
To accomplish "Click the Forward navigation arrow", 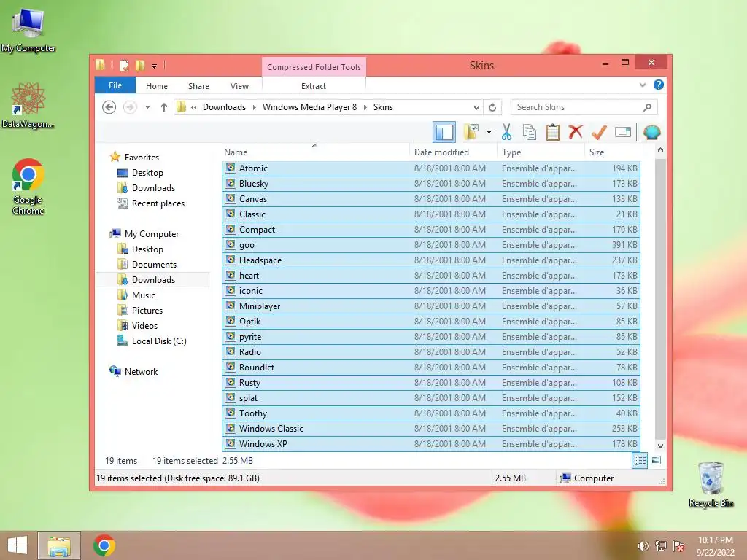I will pyautogui.click(x=130, y=107).
